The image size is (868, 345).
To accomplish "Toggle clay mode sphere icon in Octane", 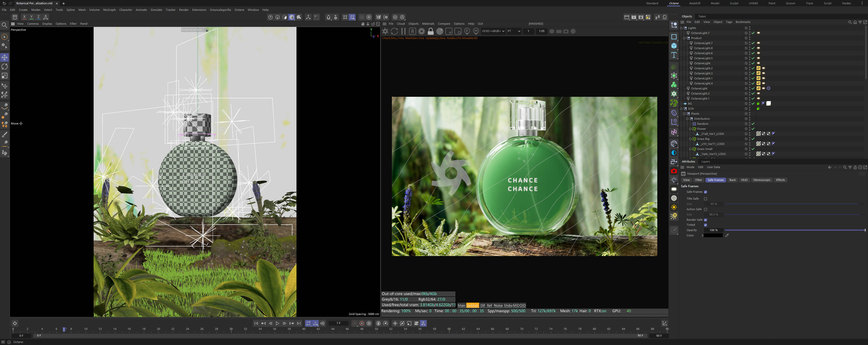I will (440, 31).
